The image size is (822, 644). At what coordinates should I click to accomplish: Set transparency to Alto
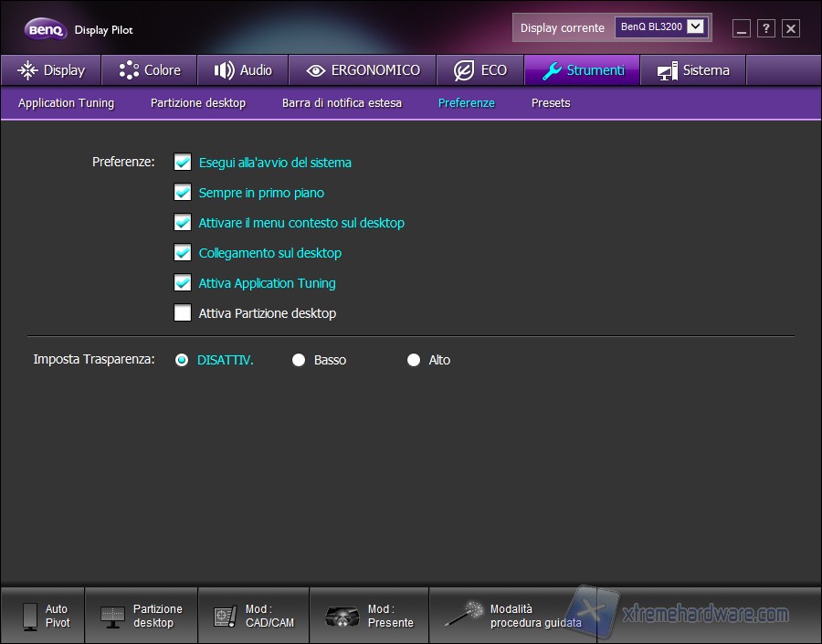(x=414, y=360)
